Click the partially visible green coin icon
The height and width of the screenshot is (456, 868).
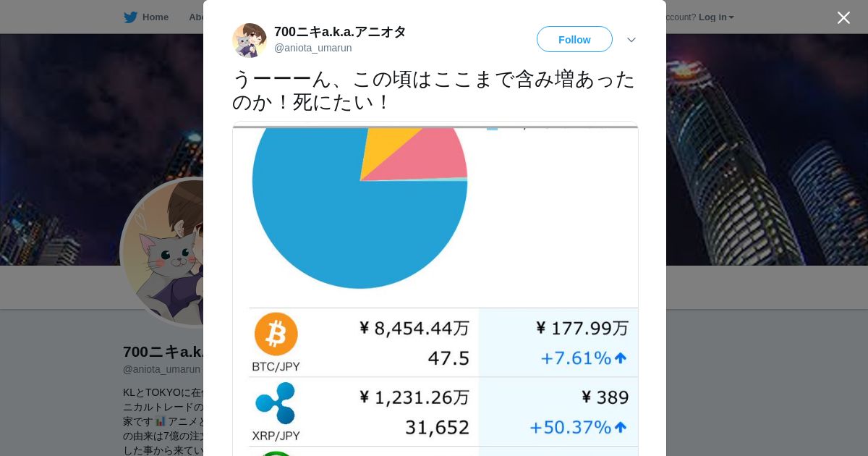pos(276,453)
